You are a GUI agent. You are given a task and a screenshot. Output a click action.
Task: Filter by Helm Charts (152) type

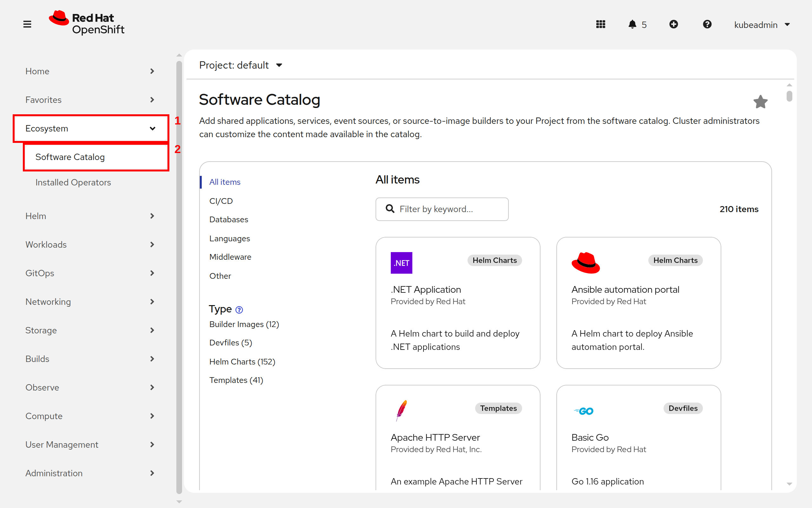point(242,362)
